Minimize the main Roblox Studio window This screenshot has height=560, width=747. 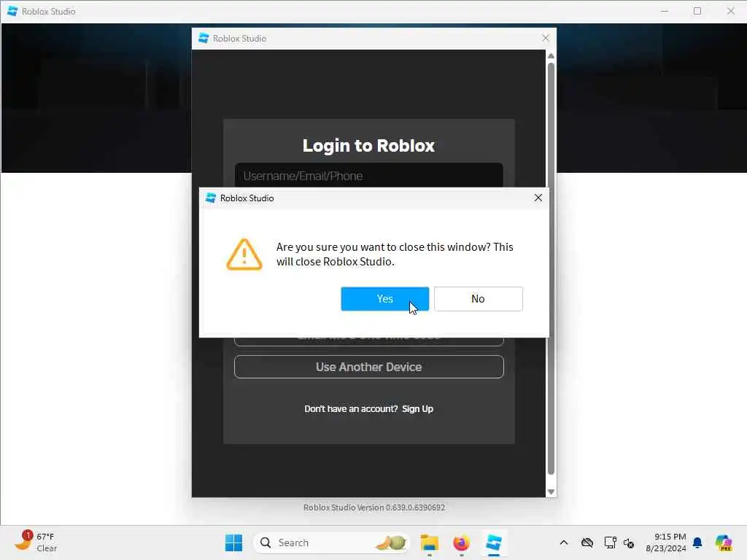pos(664,11)
